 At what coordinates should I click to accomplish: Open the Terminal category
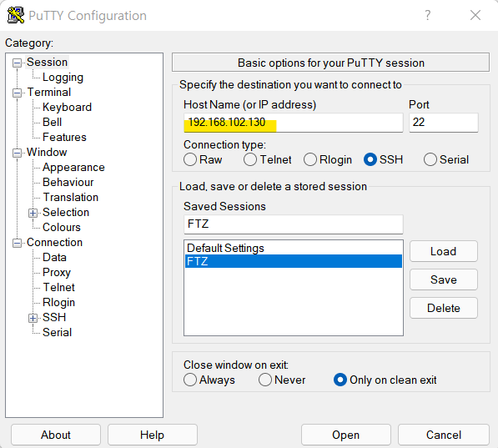tap(49, 92)
